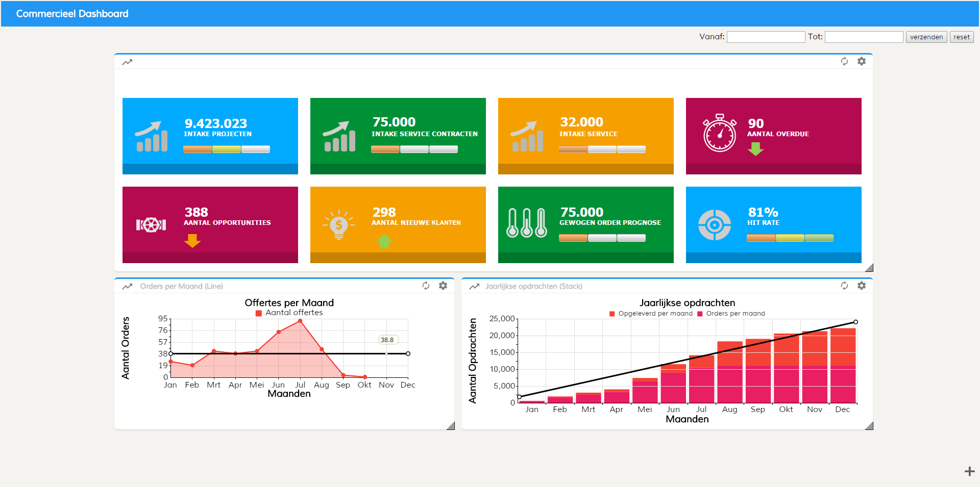Click the stopwatch icon on Aantal Overdue tile
The height and width of the screenshot is (487, 980).
(720, 133)
